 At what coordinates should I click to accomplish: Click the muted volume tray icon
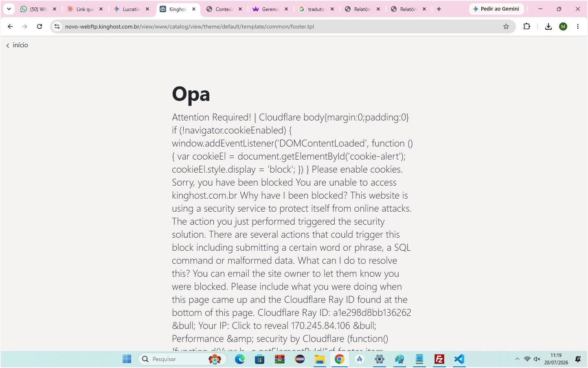point(537,359)
